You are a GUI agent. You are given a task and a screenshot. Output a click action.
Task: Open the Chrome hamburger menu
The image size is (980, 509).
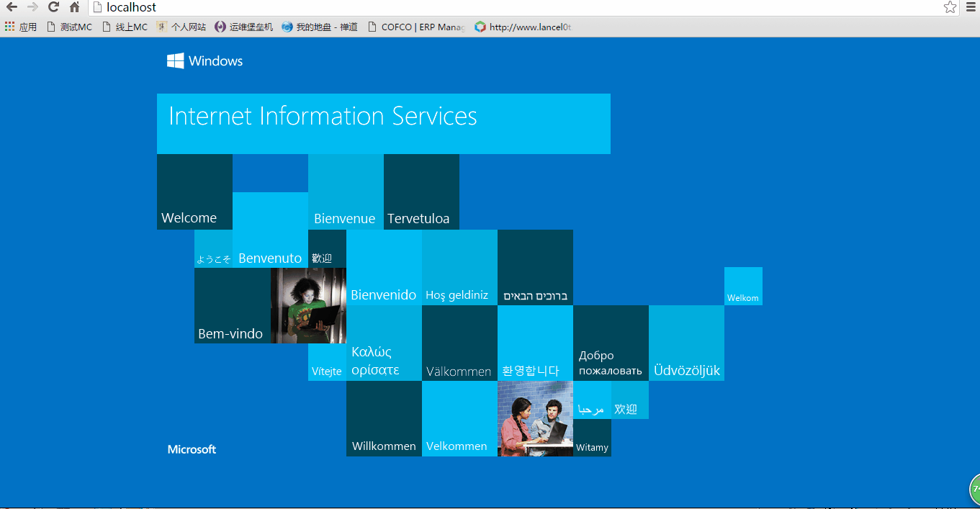pos(971,7)
